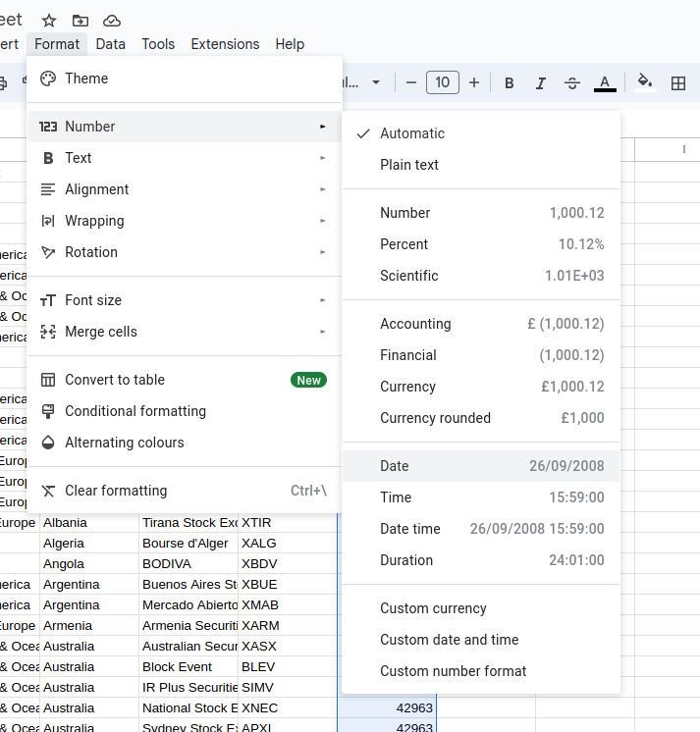The height and width of the screenshot is (732, 700).
Task: Decrease font size with minus button
Action: [x=411, y=83]
